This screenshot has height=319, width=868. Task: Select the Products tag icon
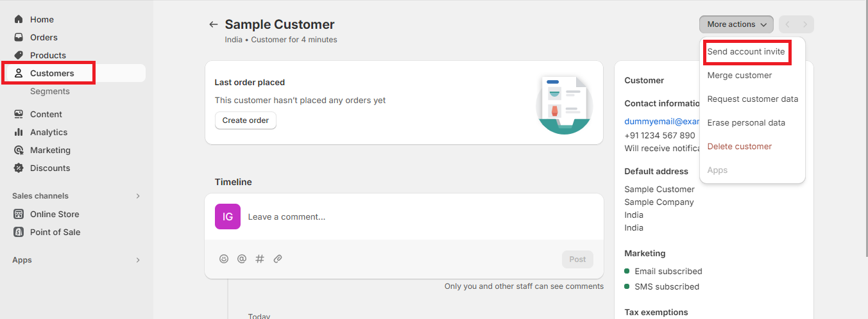[19, 55]
